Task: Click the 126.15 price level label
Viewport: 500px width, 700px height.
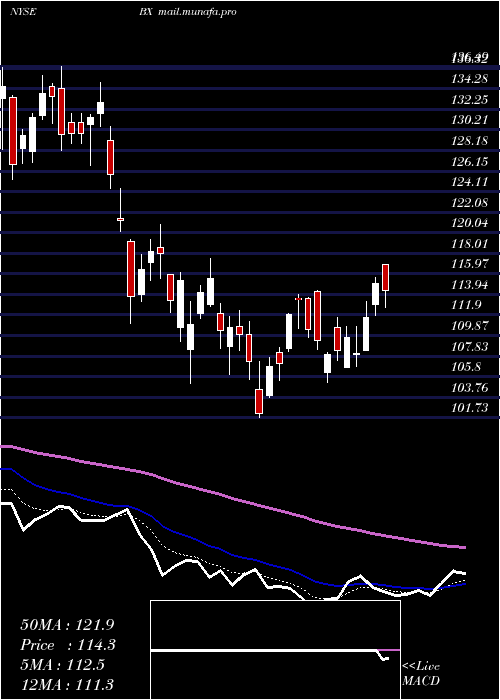Action: click(x=470, y=162)
